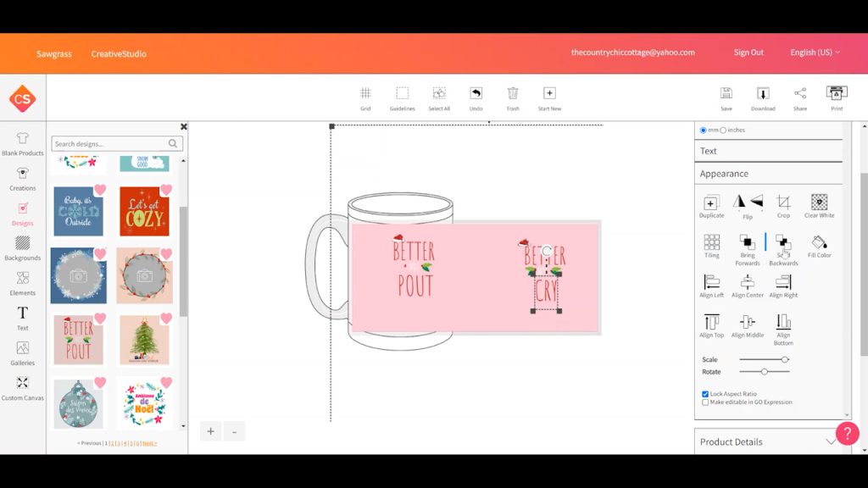
Task: Open the Backgrounds tab in left sidebar
Action: (22, 247)
